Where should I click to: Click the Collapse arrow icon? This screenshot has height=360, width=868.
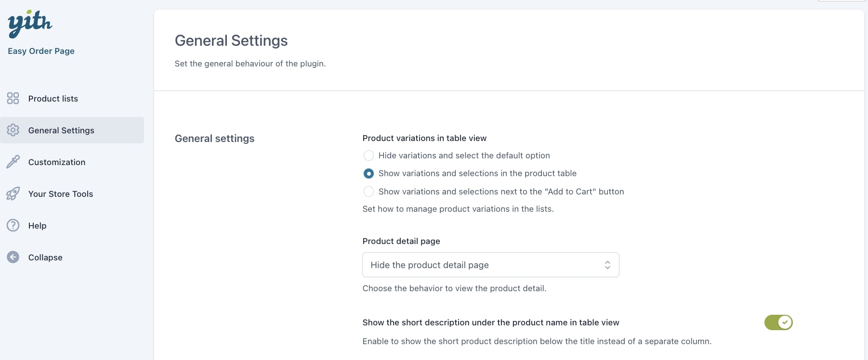13,257
